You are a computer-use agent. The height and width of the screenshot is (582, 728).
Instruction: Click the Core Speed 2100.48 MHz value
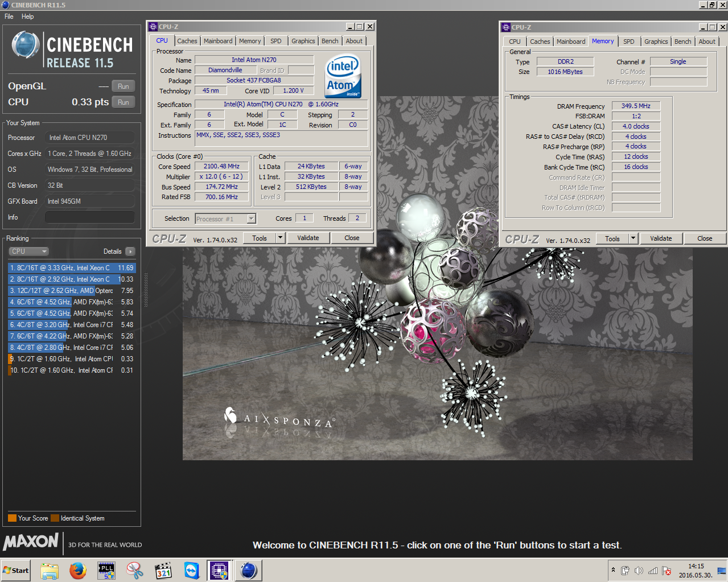(x=221, y=167)
